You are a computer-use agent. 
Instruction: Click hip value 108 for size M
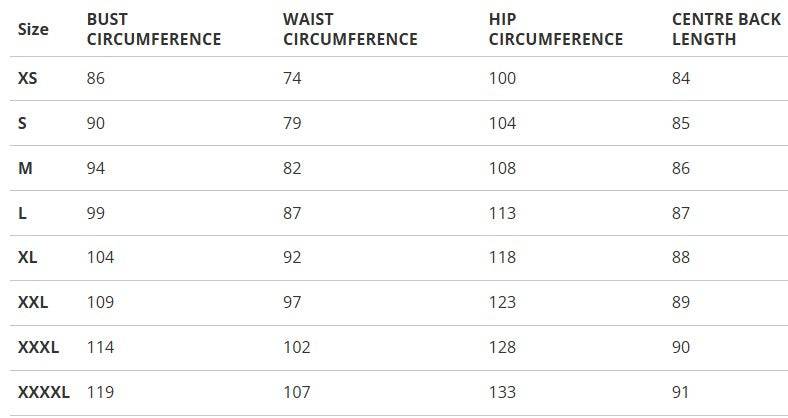(503, 168)
